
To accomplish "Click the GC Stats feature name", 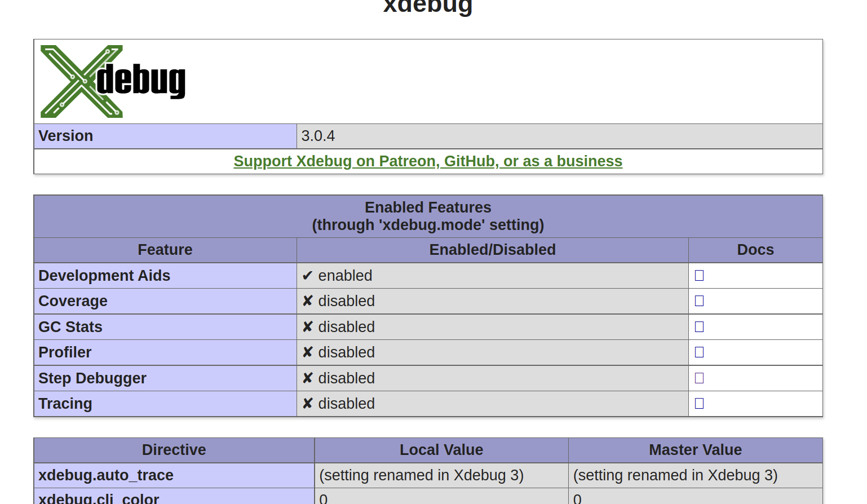I will coord(70,327).
